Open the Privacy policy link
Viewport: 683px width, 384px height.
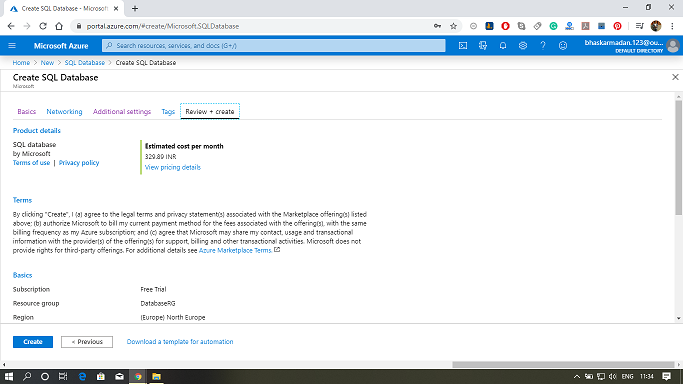point(79,163)
